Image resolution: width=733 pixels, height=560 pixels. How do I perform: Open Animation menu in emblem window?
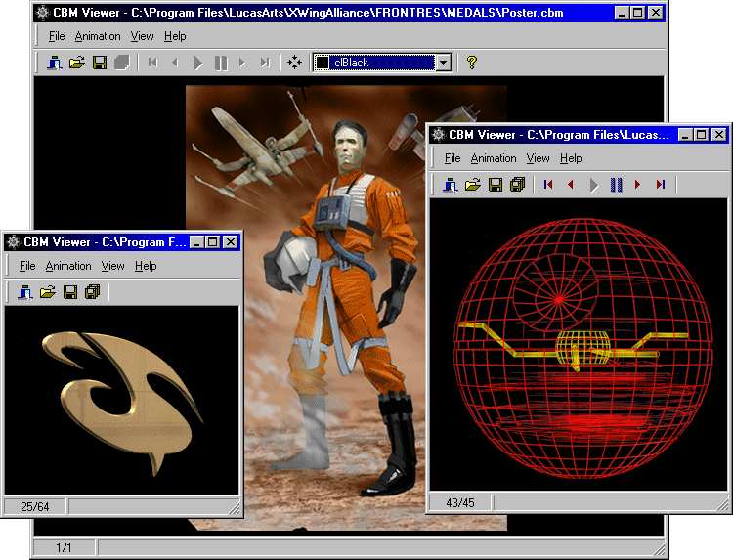[x=68, y=266]
